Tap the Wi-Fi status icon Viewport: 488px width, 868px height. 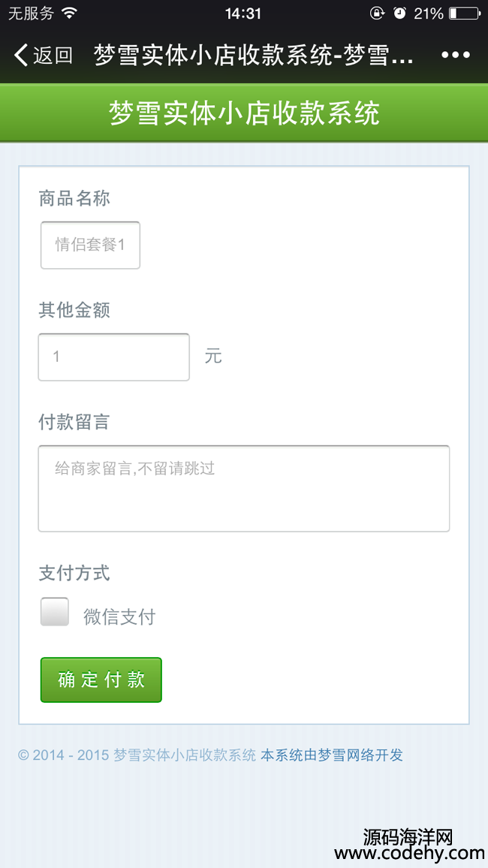pyautogui.click(x=70, y=13)
